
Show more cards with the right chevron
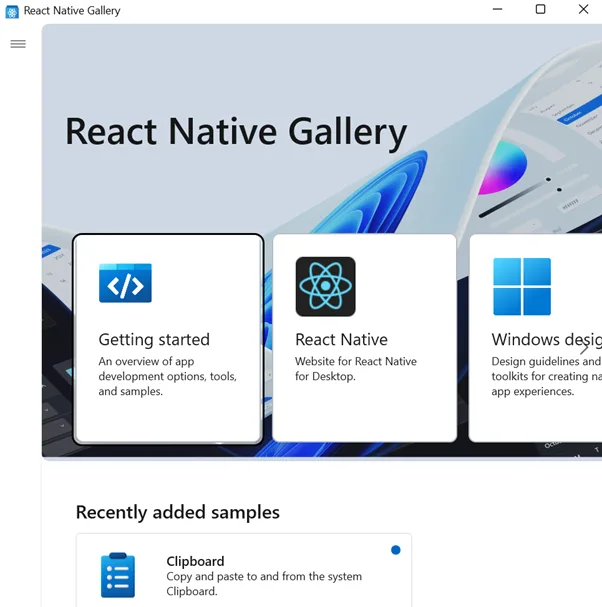coord(584,348)
